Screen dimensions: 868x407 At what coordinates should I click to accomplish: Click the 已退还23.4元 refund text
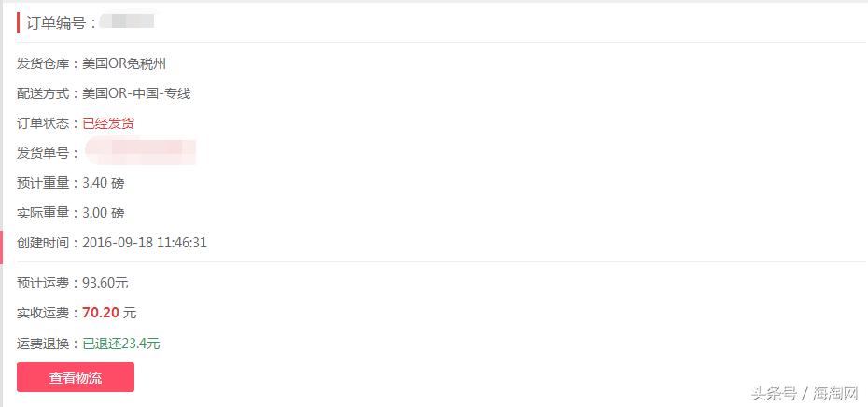(121, 344)
